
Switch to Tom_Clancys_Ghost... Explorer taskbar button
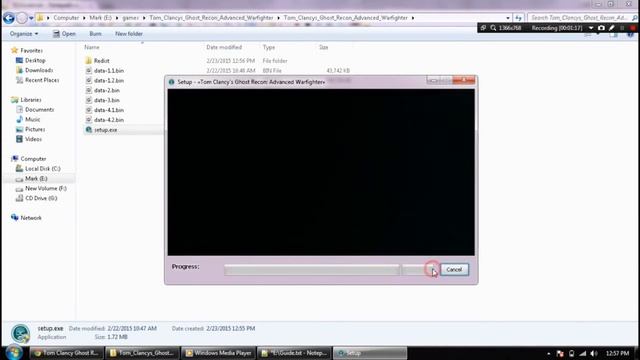point(142,353)
